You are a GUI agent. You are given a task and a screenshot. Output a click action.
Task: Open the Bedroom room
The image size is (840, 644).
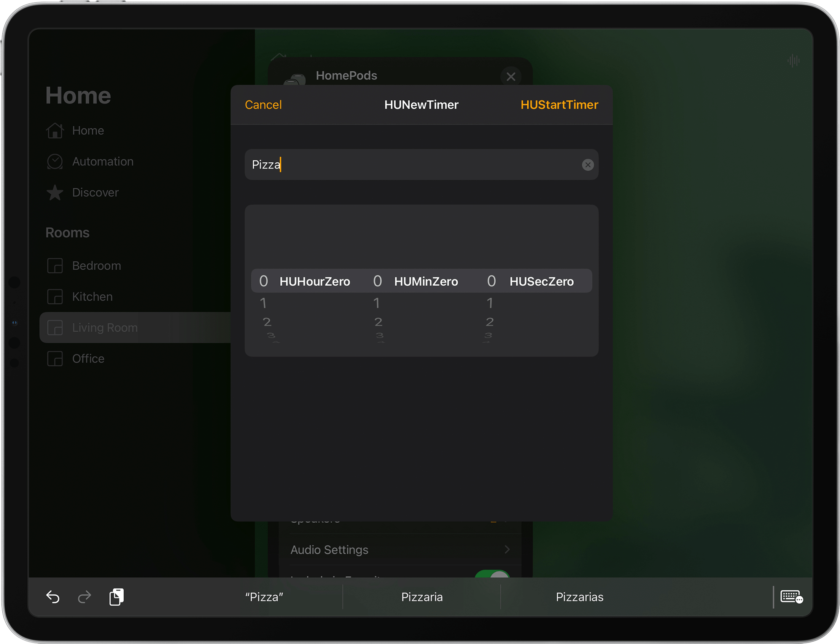tap(96, 266)
